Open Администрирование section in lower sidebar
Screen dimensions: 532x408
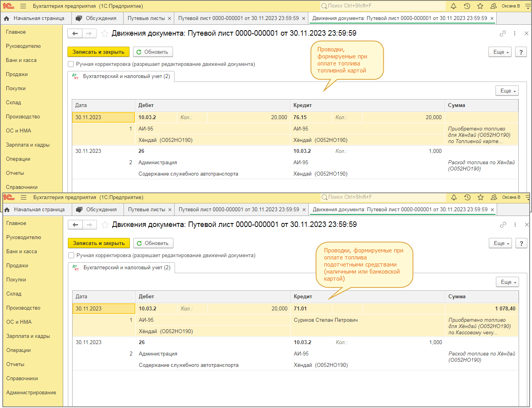point(31,393)
